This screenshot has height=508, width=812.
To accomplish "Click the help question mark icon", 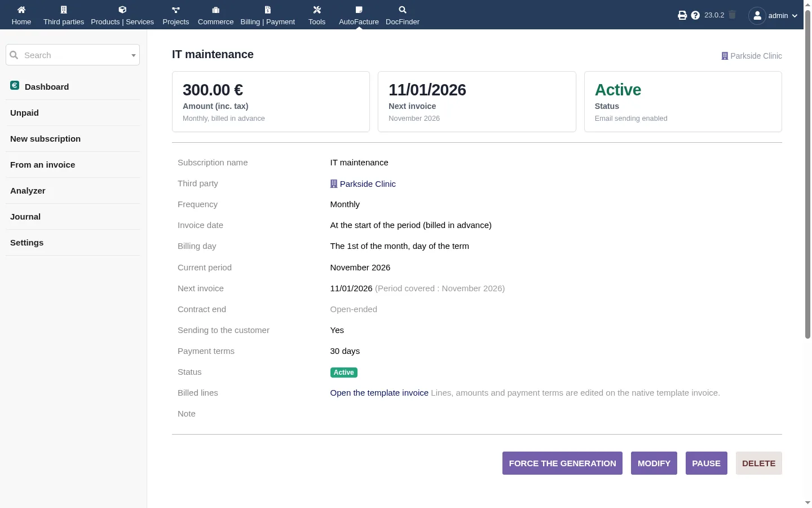I will [695, 15].
